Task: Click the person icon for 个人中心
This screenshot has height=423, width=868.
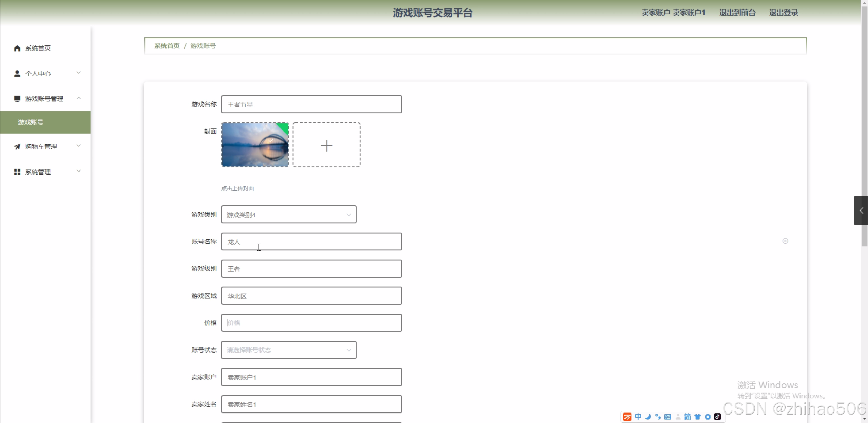Action: click(x=17, y=74)
